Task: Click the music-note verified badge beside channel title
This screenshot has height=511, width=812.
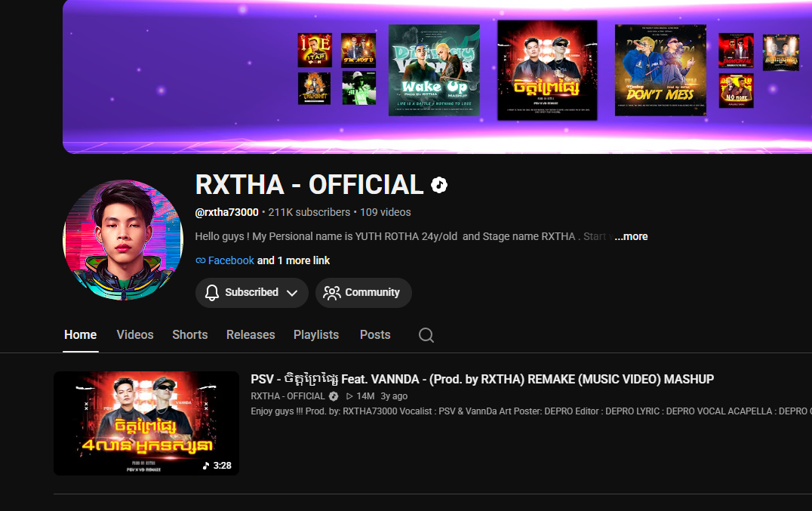Action: click(439, 185)
